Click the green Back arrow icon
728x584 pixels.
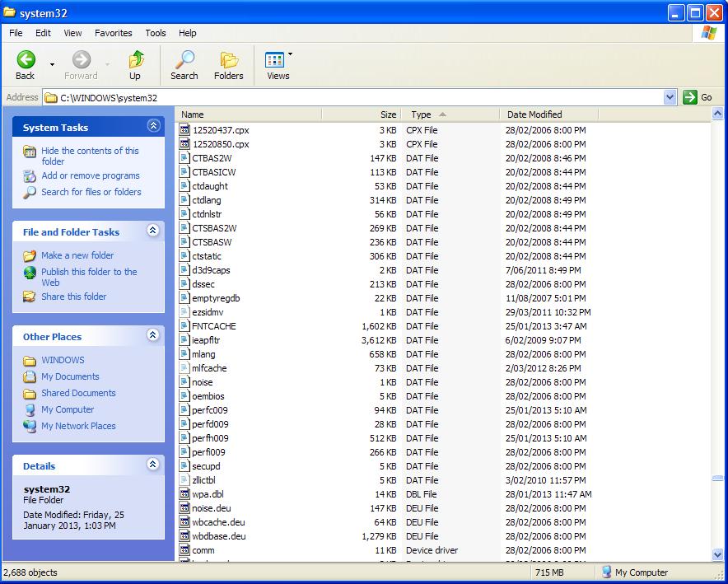click(x=26, y=59)
